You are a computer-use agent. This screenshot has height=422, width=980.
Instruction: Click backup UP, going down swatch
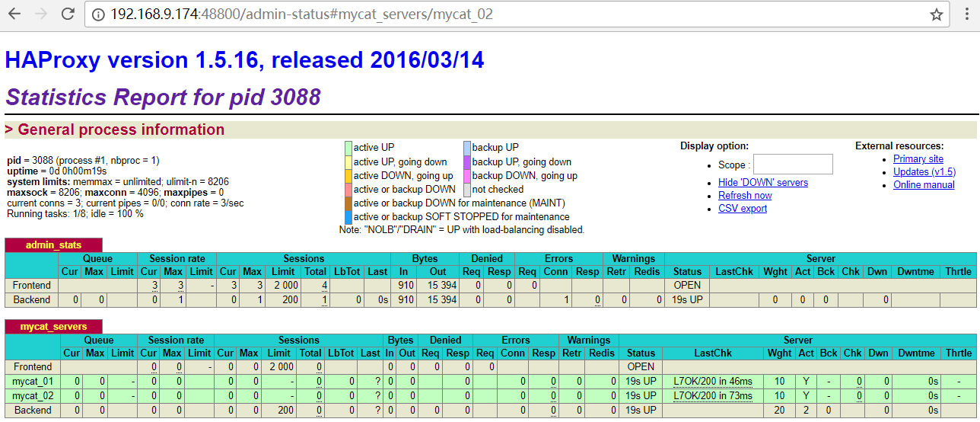pos(467,161)
